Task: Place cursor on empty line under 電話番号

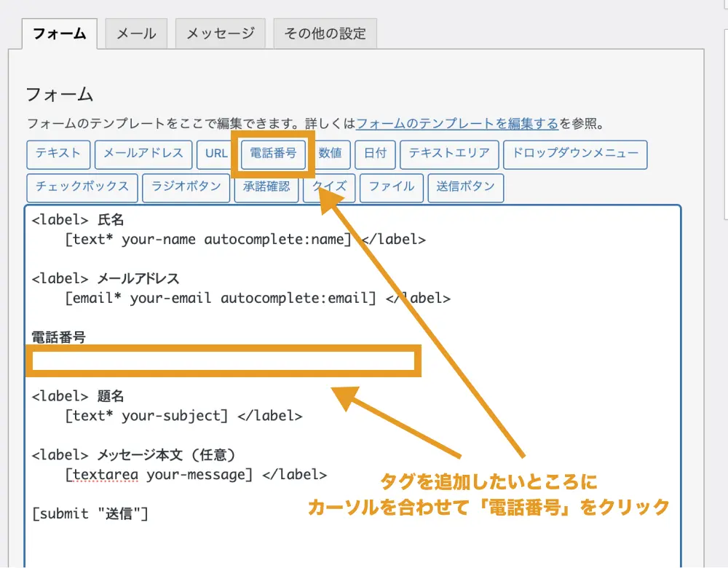Action: click(x=222, y=361)
